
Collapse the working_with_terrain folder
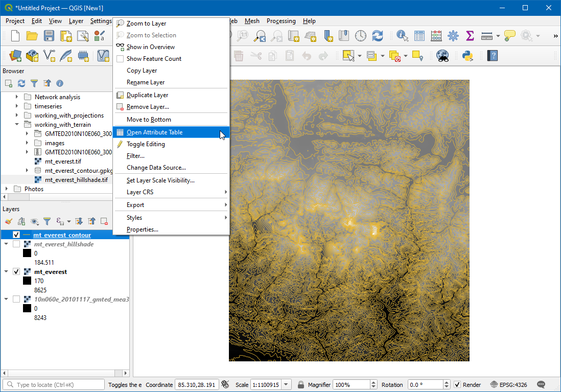pos(16,125)
